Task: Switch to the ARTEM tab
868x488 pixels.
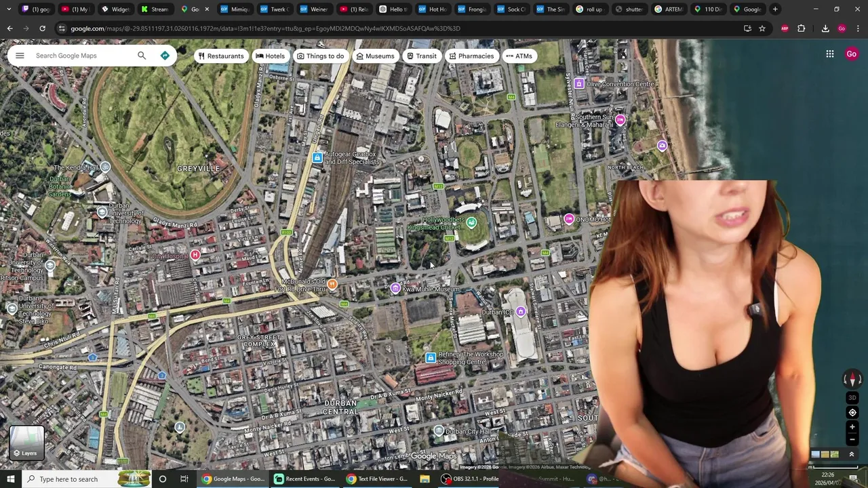Action: [668, 9]
